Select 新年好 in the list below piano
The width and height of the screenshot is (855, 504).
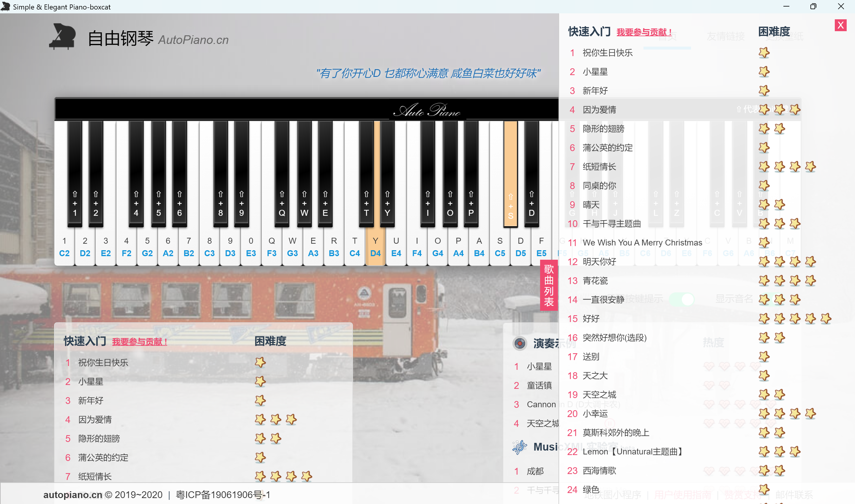tap(90, 401)
